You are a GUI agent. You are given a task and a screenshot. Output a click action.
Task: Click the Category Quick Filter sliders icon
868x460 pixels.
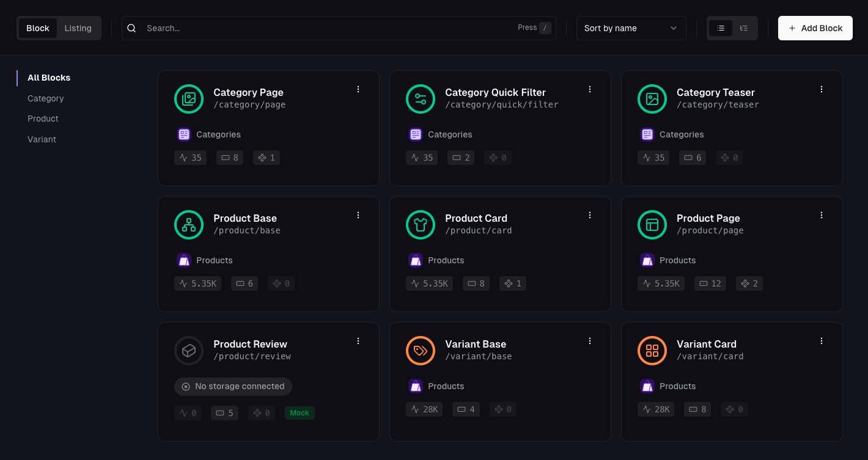pos(421,98)
